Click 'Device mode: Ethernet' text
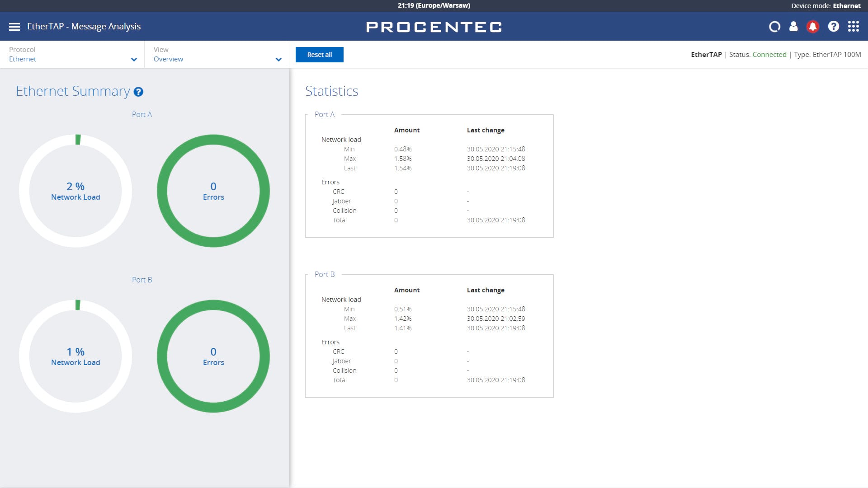This screenshot has height=488, width=868. coord(826,6)
